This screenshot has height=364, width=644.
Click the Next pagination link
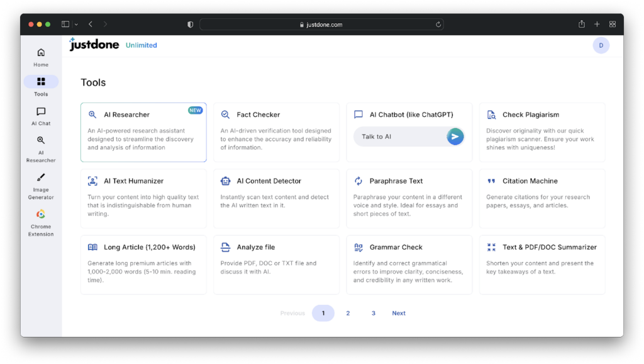click(x=399, y=313)
